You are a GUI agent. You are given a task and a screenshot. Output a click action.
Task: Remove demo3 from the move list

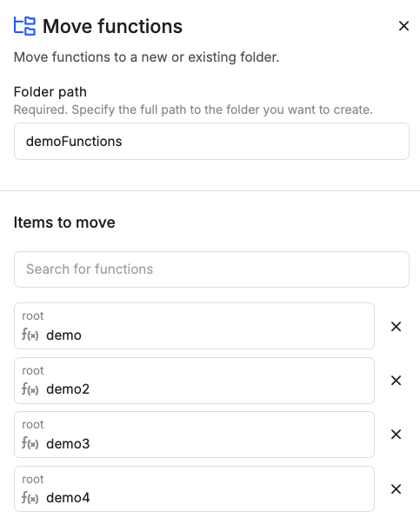point(396,435)
